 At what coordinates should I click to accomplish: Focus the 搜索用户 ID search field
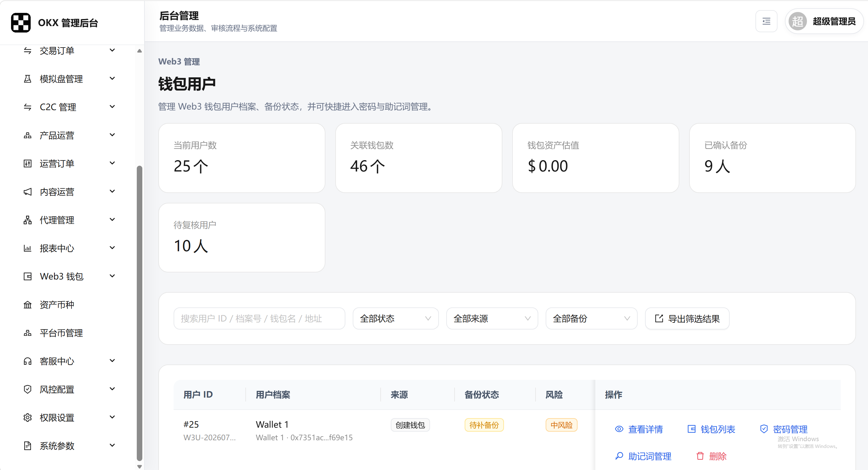click(x=259, y=318)
